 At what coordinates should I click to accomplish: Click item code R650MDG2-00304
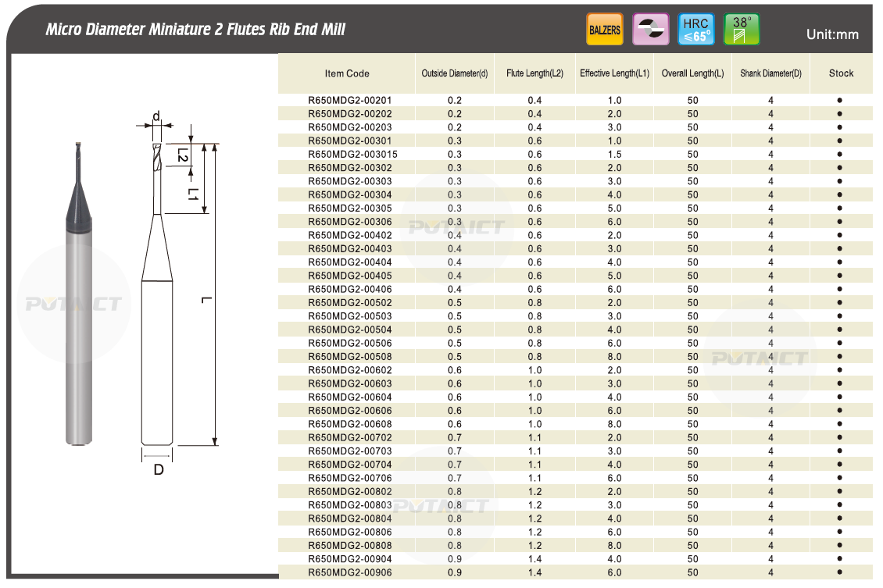[x=350, y=194]
